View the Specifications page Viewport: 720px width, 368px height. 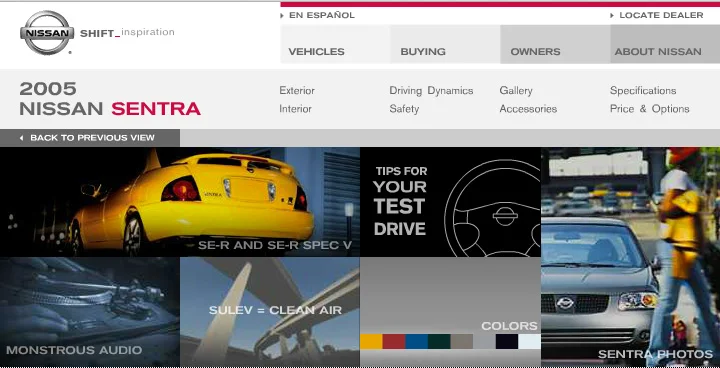click(643, 91)
